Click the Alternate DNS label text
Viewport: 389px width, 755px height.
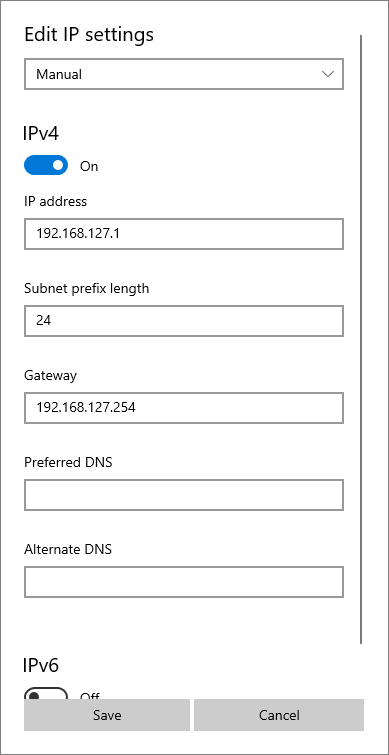(x=68, y=549)
